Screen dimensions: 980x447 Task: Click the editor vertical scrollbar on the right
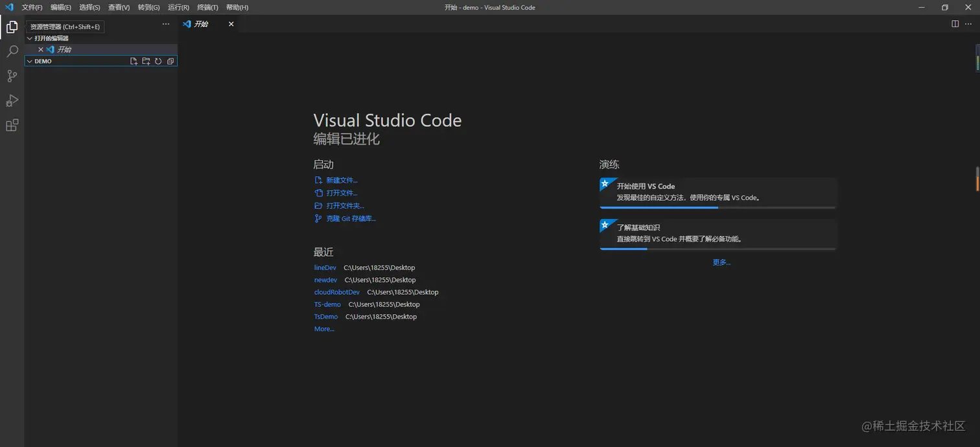click(977, 179)
